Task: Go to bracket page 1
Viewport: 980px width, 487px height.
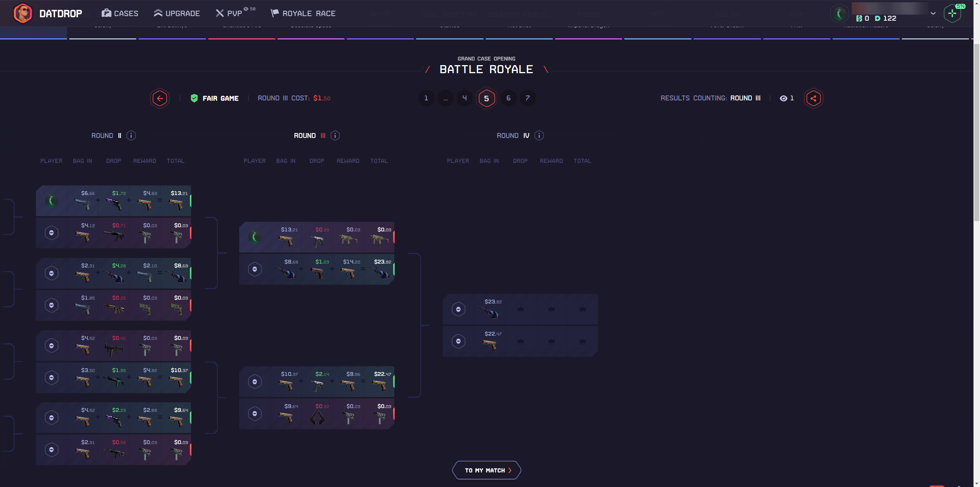Action: [426, 98]
